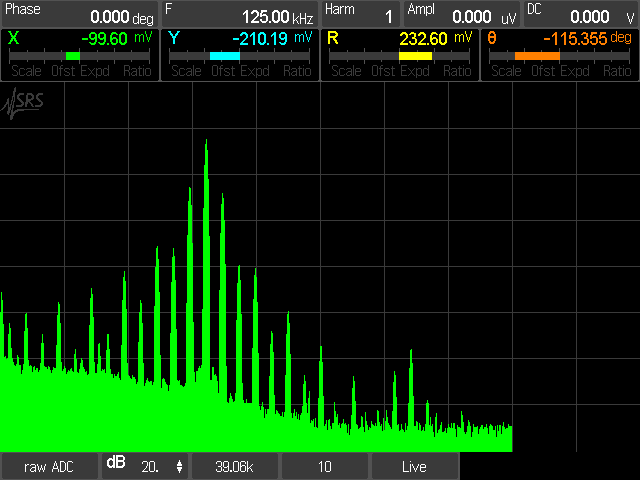Click the green X bar graph
This screenshot has width=640, height=480.
tap(72, 57)
